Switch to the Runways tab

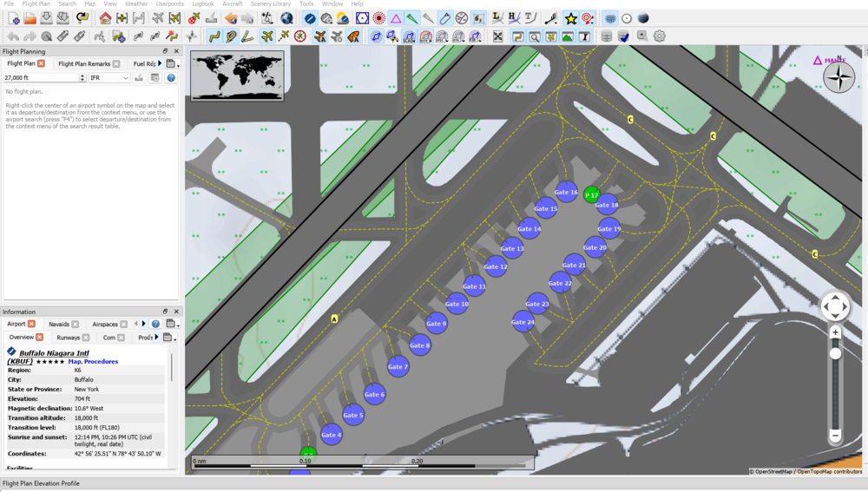(68, 338)
